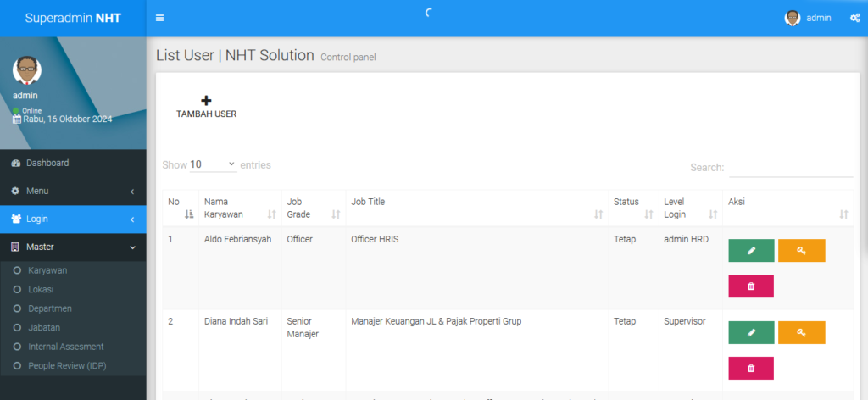Click the orange key icon for Aldo Febriansyah
Screen dimensions: 868x400
tap(801, 251)
